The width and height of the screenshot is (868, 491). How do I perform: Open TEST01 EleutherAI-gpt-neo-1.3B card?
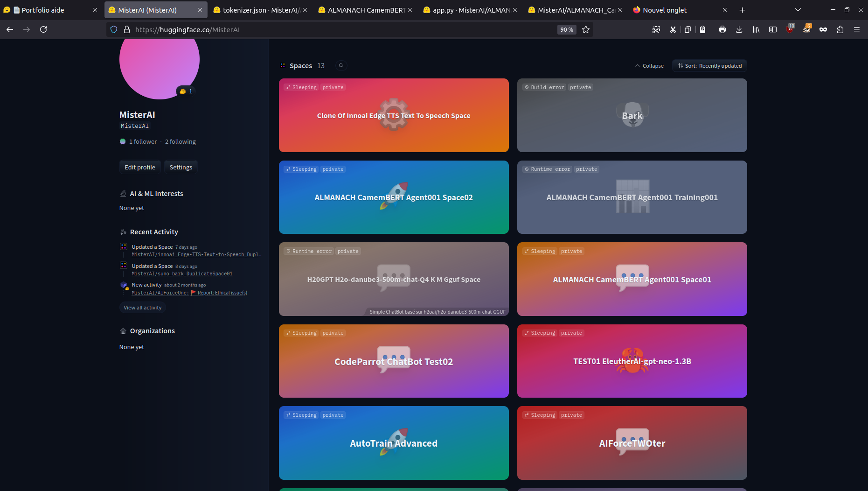tap(632, 361)
